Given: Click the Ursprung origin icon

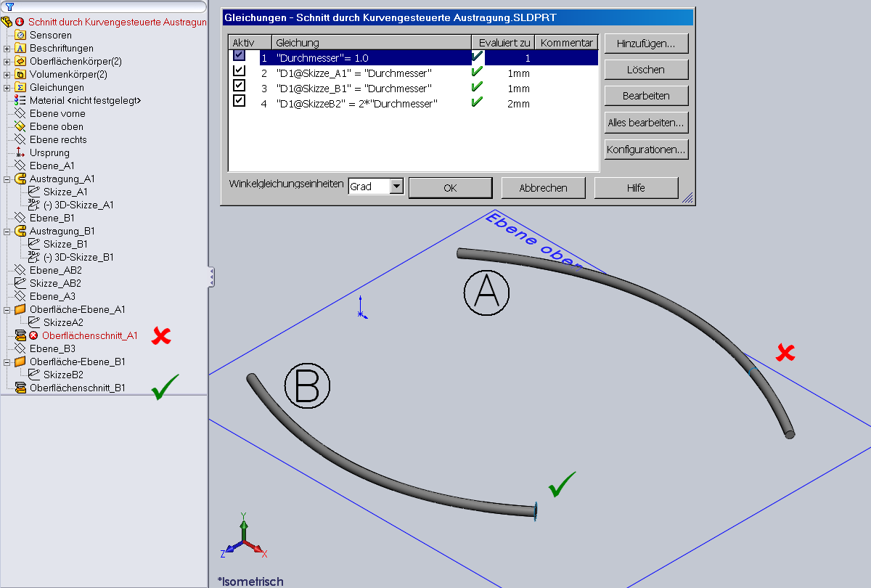Looking at the screenshot, I should pyautogui.click(x=20, y=152).
